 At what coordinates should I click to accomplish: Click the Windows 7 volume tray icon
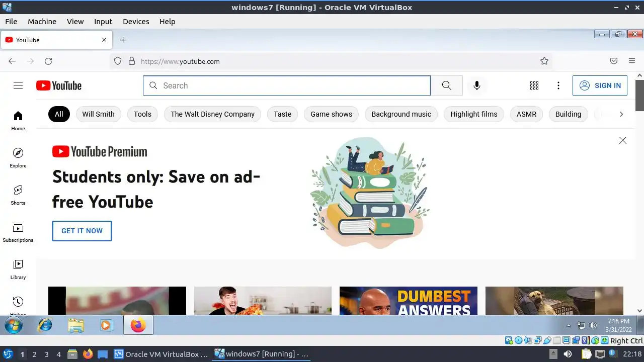(x=593, y=326)
